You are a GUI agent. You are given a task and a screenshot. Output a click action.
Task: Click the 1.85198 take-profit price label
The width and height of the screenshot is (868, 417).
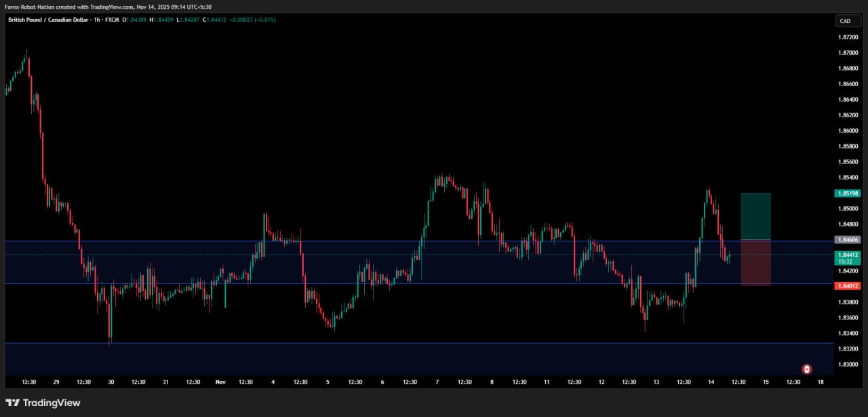coord(848,193)
